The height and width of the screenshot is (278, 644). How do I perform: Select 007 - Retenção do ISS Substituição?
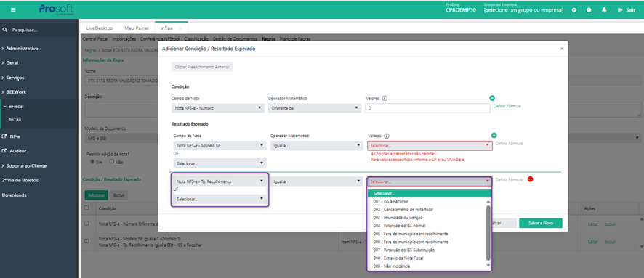pyautogui.click(x=427, y=250)
